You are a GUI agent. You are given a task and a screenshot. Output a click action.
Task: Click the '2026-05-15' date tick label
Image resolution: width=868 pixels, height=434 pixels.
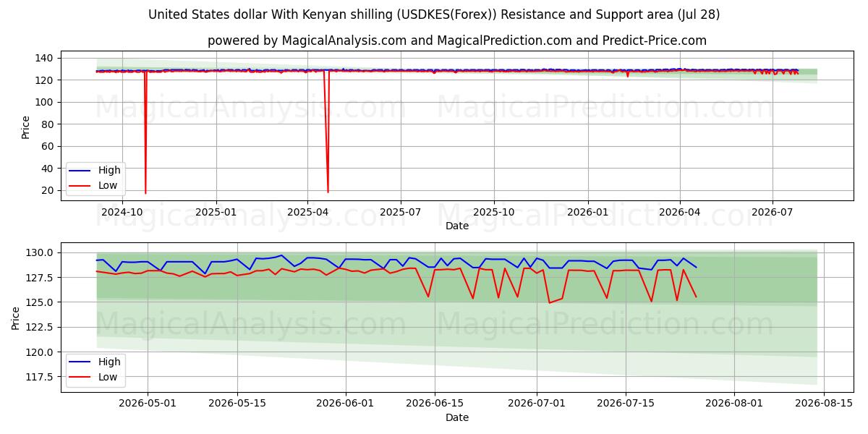[x=237, y=404]
